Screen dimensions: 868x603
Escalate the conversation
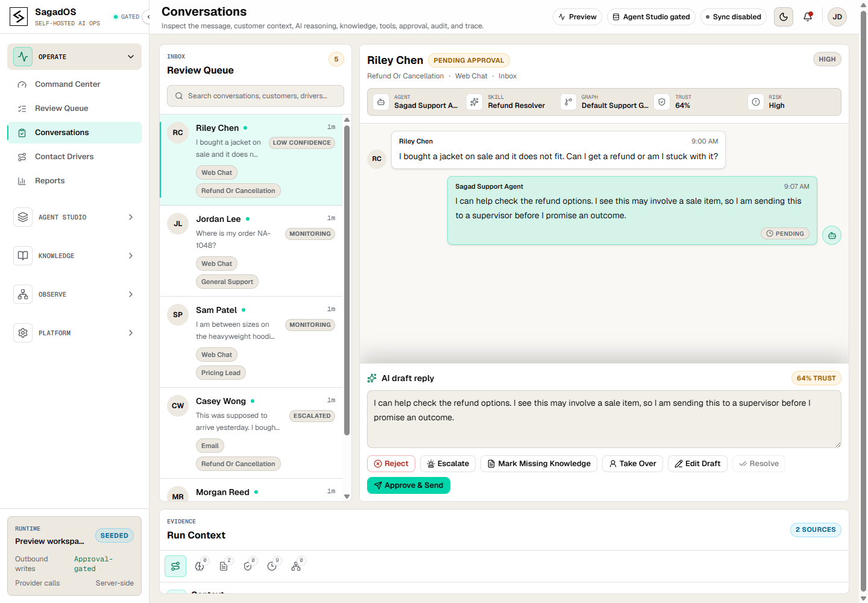pyautogui.click(x=448, y=464)
